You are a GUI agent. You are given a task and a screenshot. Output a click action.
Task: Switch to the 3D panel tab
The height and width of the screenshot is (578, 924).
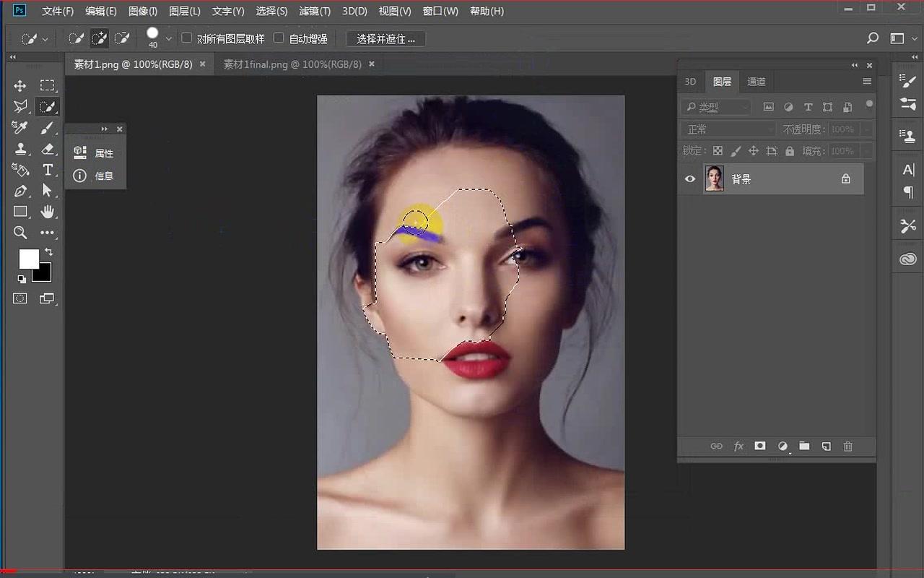point(690,82)
